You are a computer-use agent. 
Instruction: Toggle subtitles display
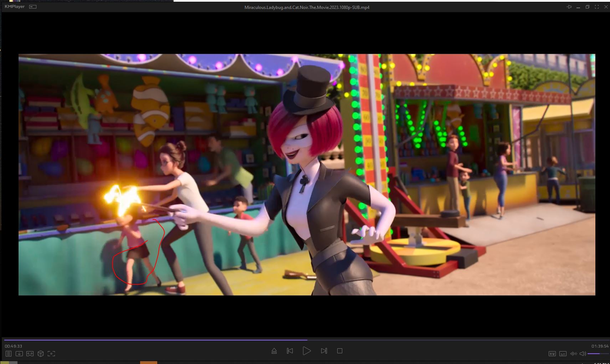563,354
